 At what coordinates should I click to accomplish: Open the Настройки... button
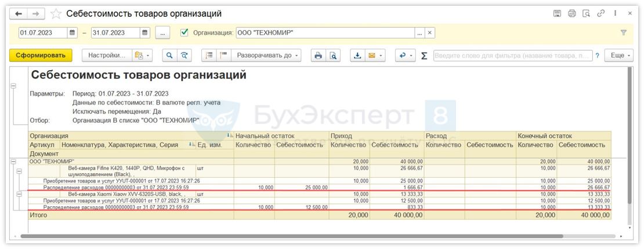point(107,56)
